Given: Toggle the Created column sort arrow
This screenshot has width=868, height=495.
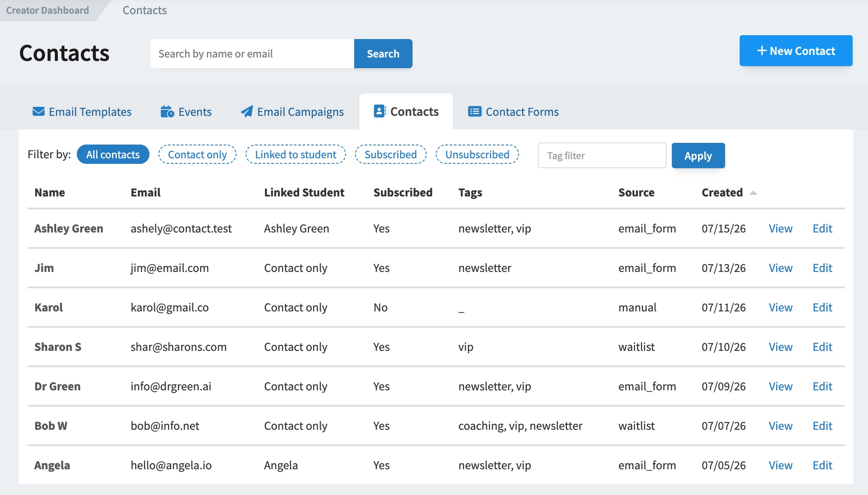Looking at the screenshot, I should 753,193.
